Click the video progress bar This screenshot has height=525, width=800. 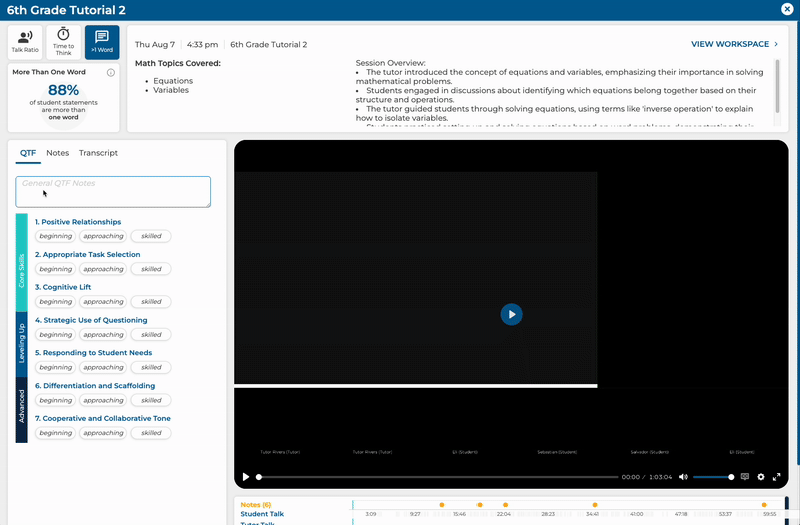(438, 477)
